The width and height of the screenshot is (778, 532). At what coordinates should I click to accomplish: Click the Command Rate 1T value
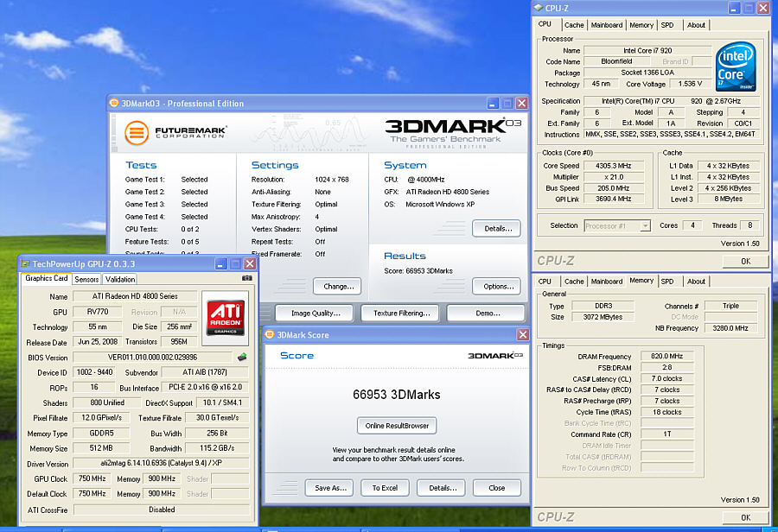point(666,434)
